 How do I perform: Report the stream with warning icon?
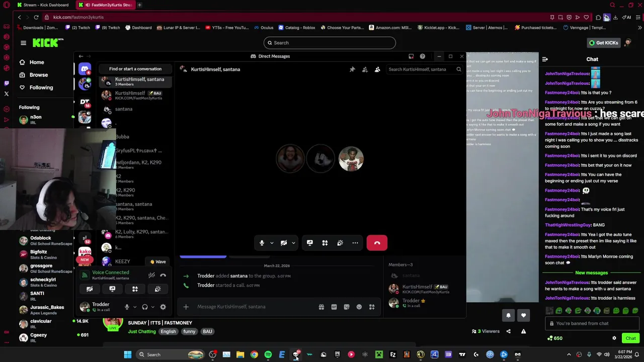pyautogui.click(x=523, y=331)
